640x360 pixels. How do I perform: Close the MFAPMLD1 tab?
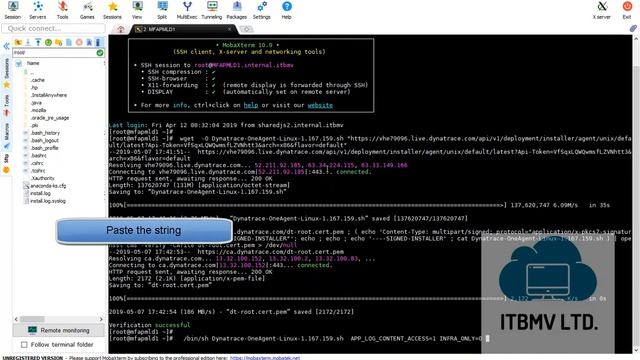(x=229, y=29)
